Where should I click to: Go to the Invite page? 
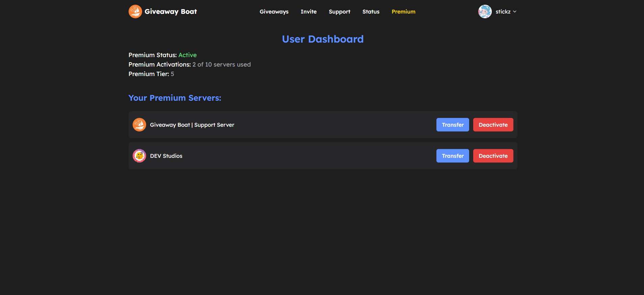coord(308,11)
